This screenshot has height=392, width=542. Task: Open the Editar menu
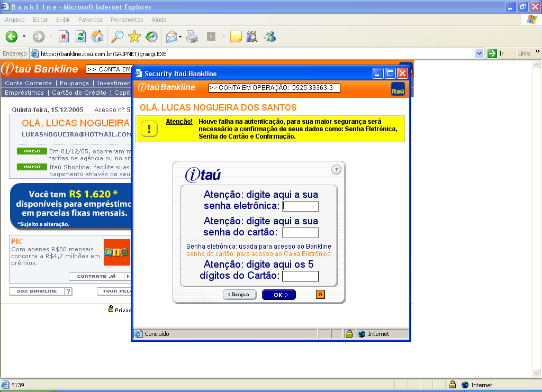40,20
